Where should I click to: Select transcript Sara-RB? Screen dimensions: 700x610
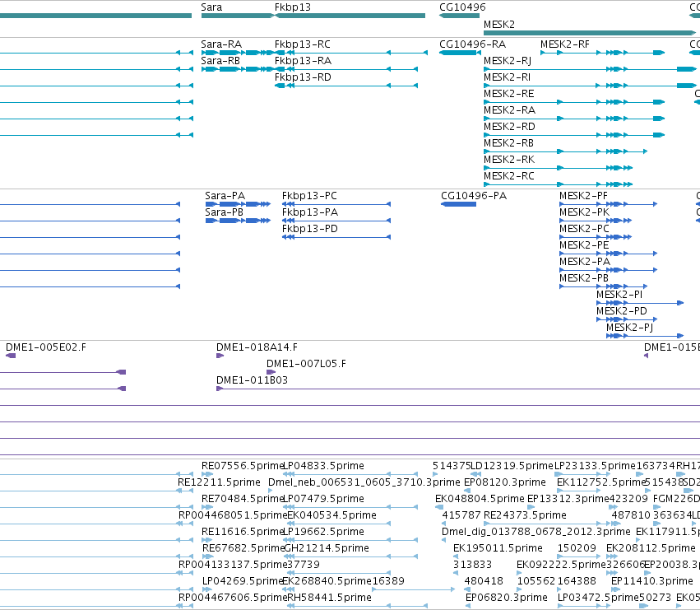click(220, 61)
